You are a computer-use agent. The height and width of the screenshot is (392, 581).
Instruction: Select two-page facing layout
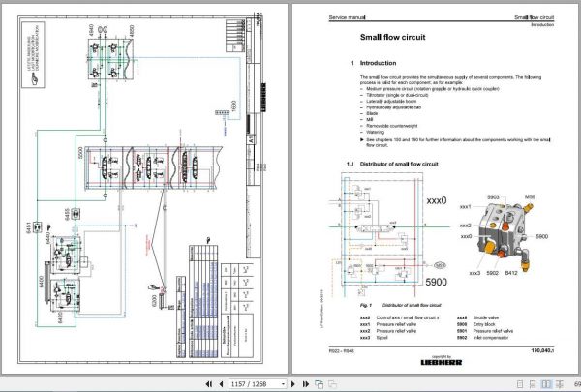pos(546,384)
